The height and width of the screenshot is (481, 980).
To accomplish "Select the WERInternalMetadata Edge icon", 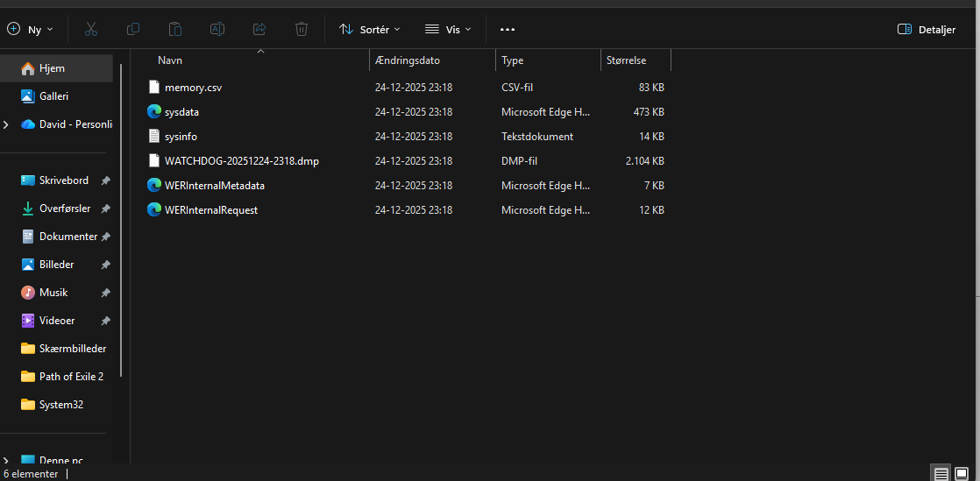I will click(x=154, y=186).
